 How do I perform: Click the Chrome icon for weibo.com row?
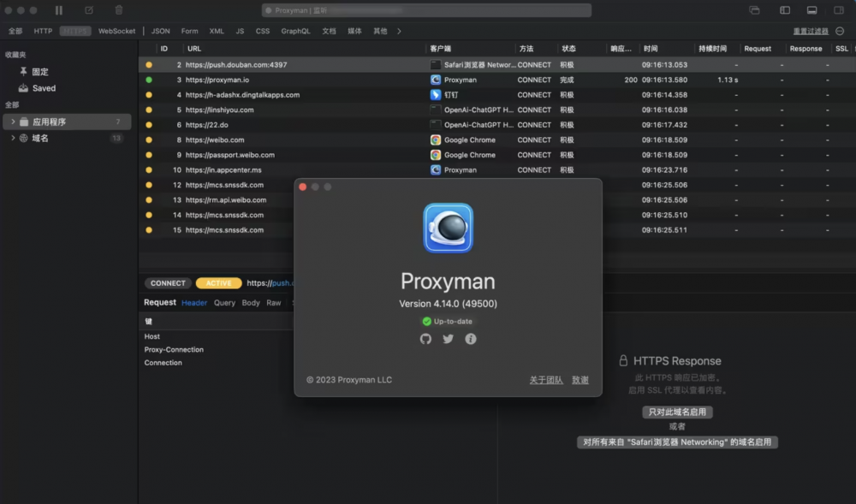(436, 140)
